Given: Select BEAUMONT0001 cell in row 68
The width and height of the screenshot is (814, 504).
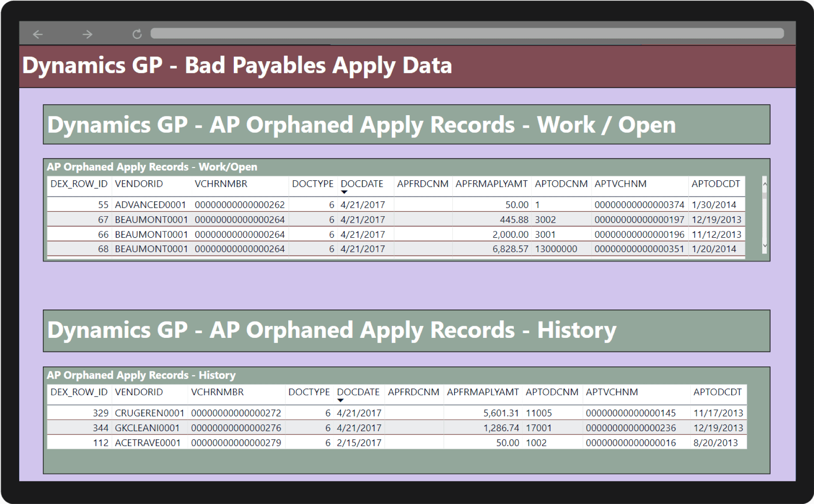Looking at the screenshot, I should pyautogui.click(x=151, y=249).
